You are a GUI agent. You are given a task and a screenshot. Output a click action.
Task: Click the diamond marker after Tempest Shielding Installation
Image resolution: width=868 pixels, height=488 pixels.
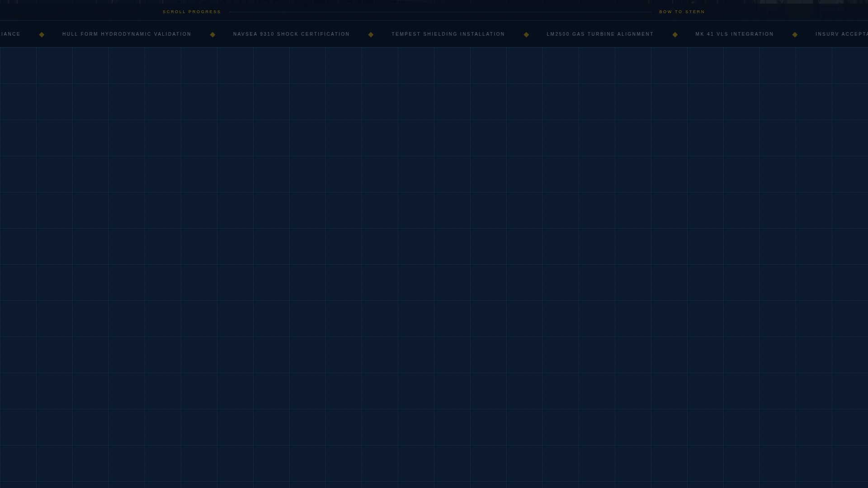pyautogui.click(x=526, y=34)
